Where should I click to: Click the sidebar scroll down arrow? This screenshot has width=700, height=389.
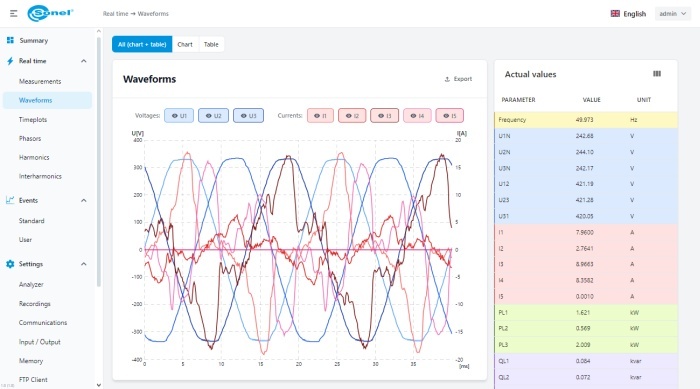[99, 385]
